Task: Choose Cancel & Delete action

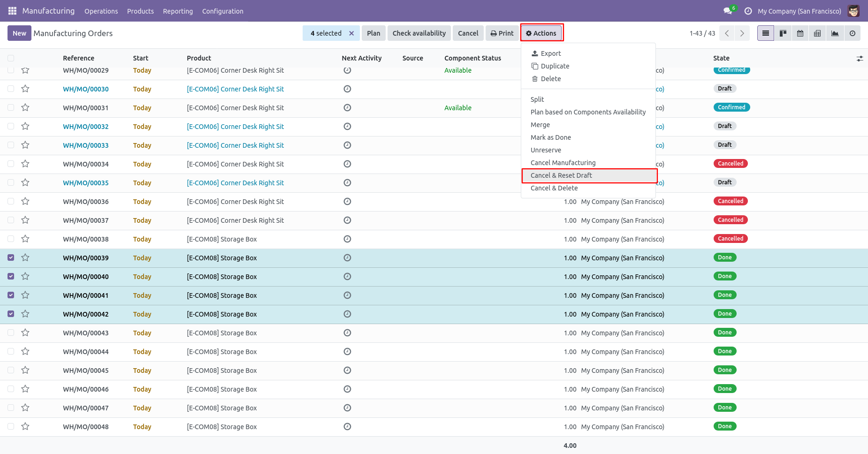Action: coord(588,188)
